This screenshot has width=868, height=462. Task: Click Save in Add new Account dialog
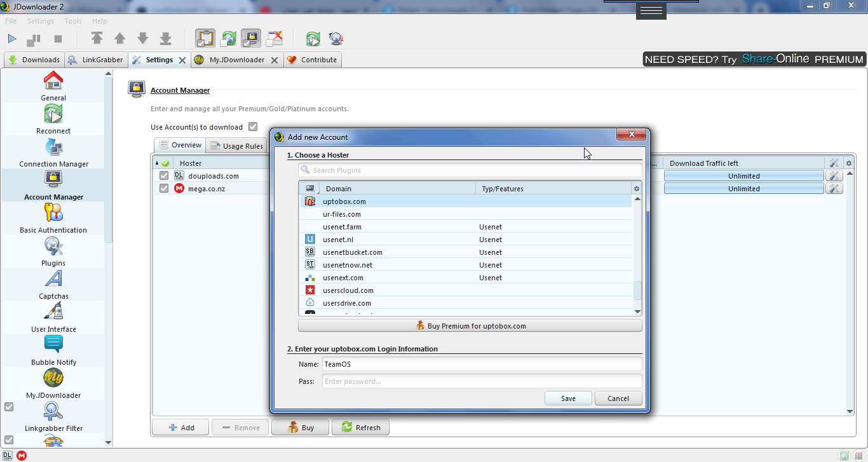568,398
